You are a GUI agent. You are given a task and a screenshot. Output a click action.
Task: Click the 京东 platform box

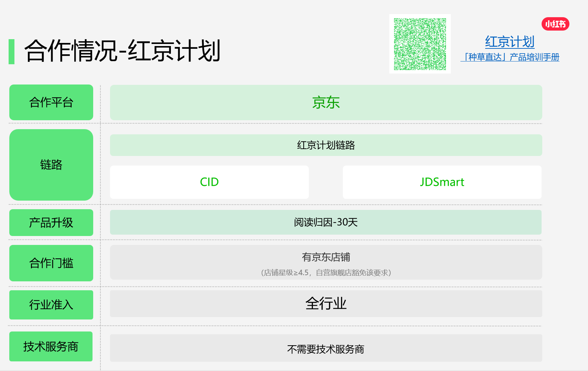[326, 102]
